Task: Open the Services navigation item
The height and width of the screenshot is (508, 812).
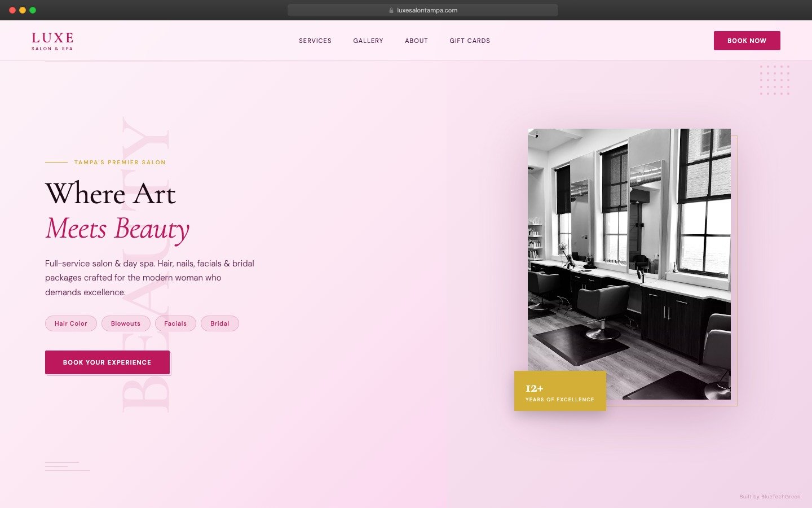Action: (315, 41)
